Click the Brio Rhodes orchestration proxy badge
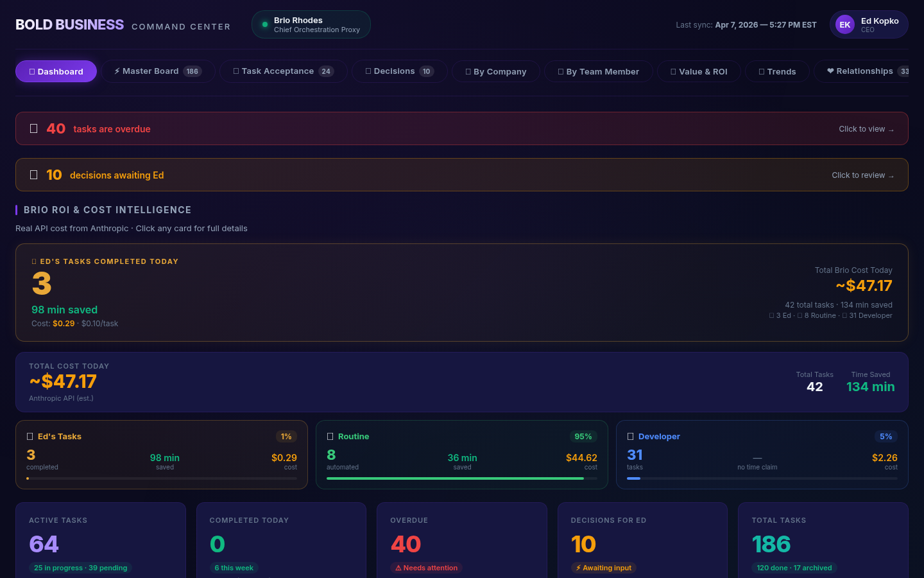The height and width of the screenshot is (578, 924). [311, 24]
